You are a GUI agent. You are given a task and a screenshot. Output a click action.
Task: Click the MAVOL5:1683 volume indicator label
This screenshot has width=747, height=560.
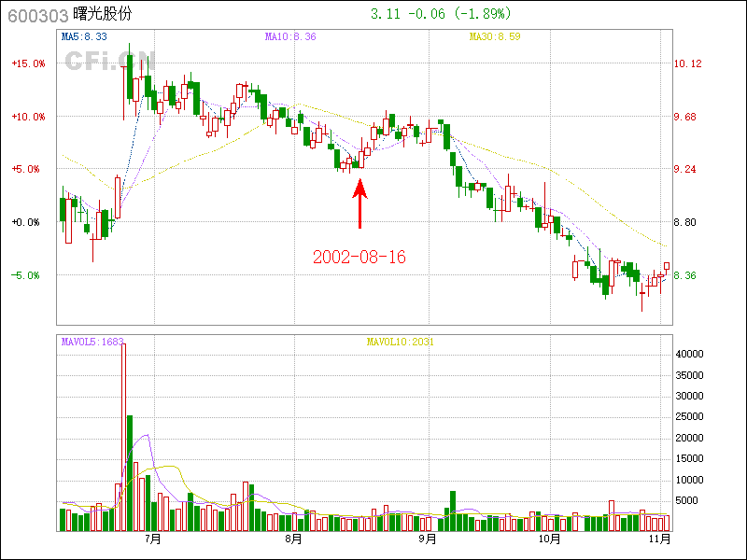[x=92, y=342]
